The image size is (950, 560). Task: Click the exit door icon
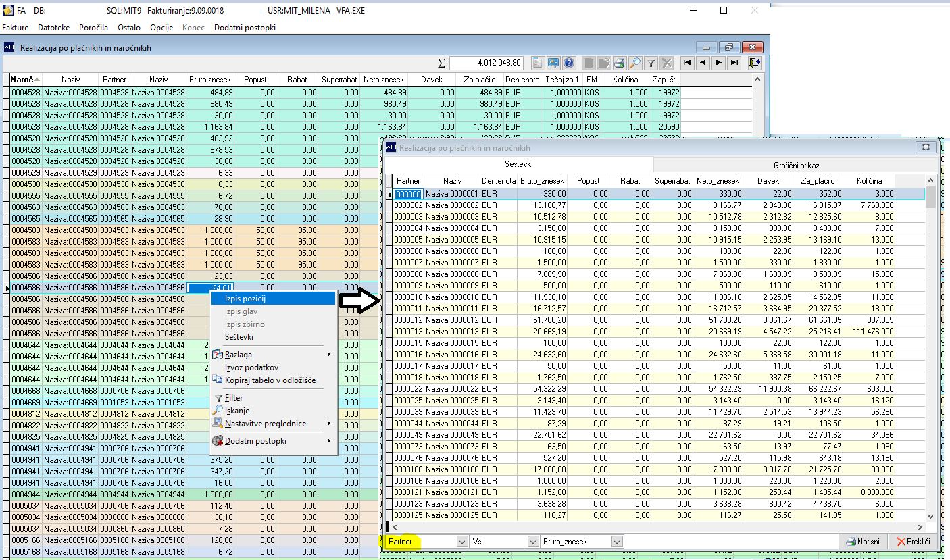(754, 63)
